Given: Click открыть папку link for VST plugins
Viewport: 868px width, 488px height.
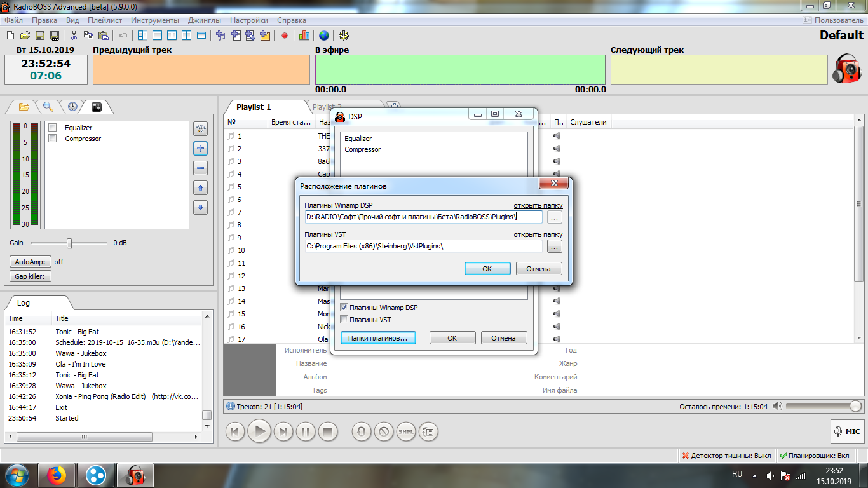Looking at the screenshot, I should (538, 234).
